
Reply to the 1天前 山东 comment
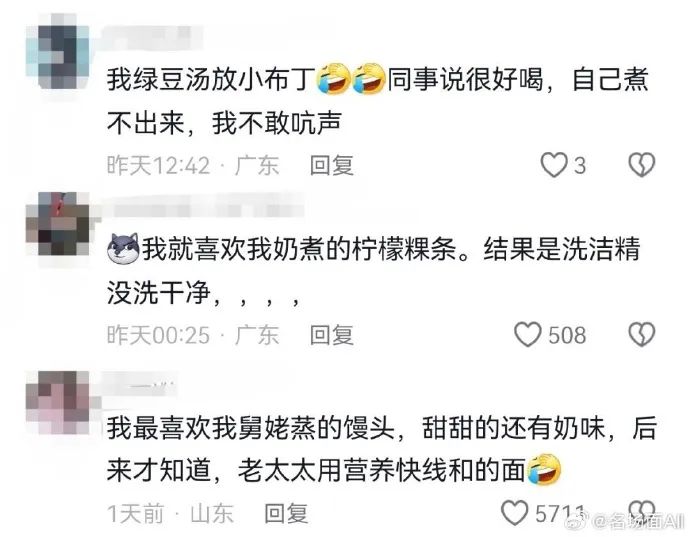coord(286,513)
